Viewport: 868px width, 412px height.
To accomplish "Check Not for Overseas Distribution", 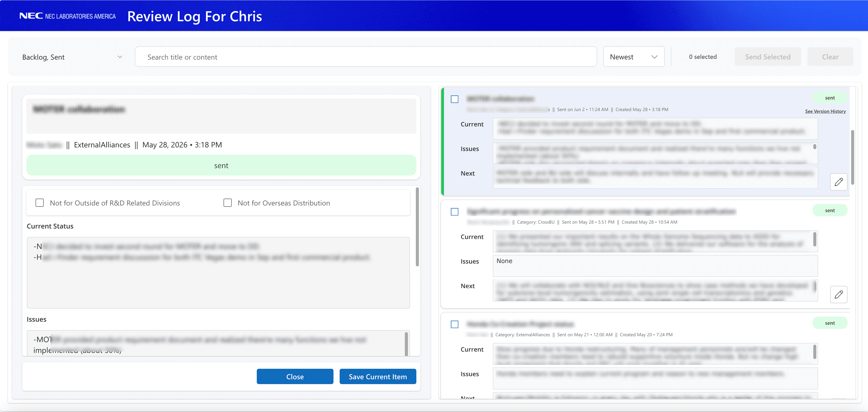I will 227,203.
